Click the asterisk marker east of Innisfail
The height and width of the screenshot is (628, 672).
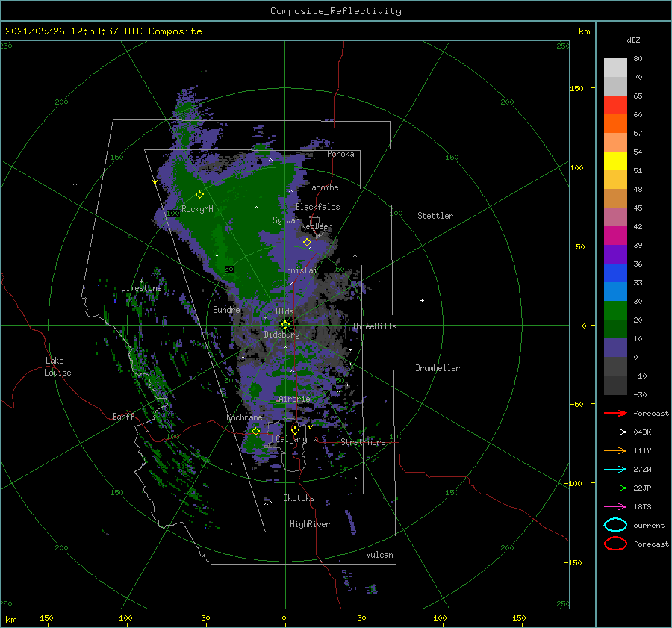point(355,256)
